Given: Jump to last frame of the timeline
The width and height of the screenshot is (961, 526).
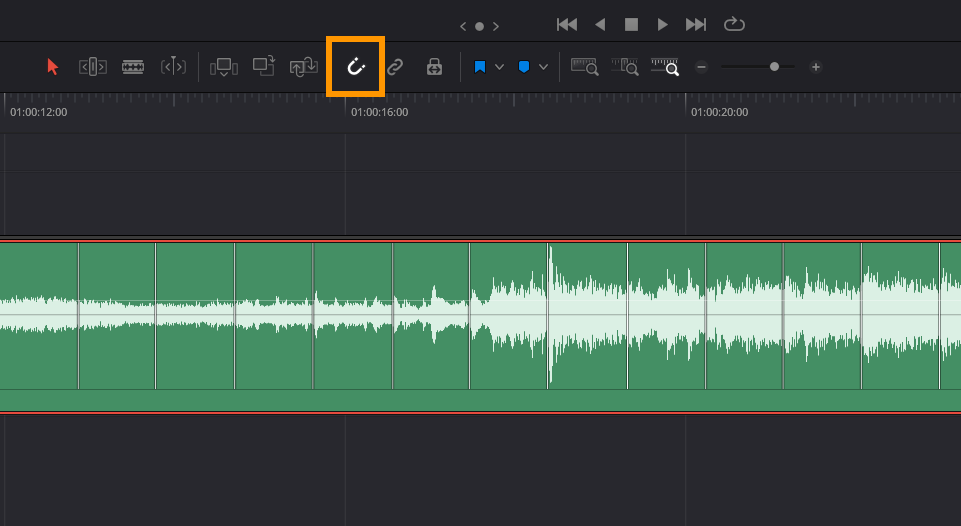Looking at the screenshot, I should 696,25.
